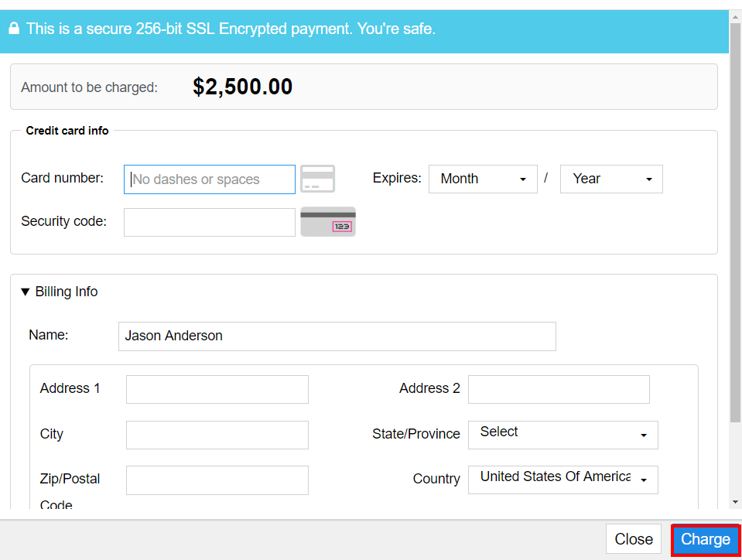
Task: Focus the Card number input field
Action: (209, 179)
